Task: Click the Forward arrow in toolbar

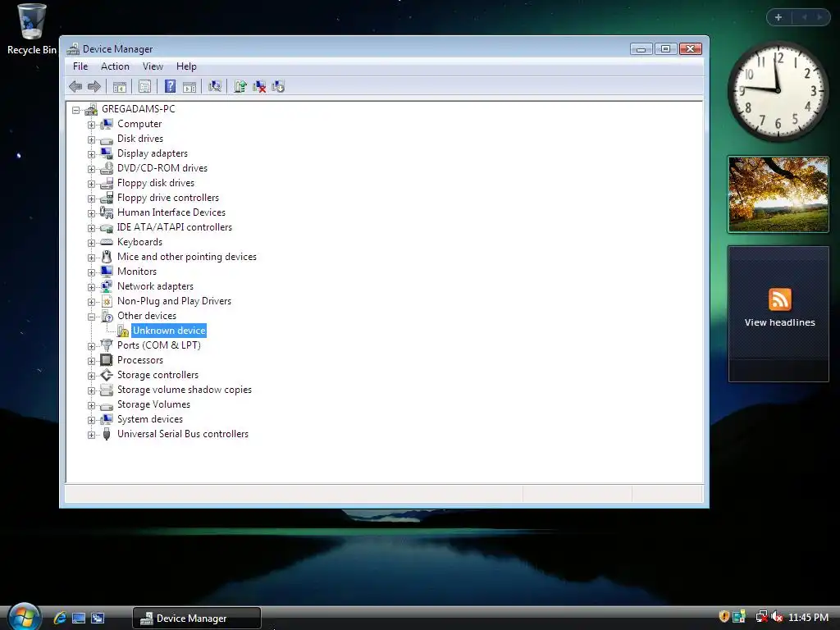Action: point(94,86)
